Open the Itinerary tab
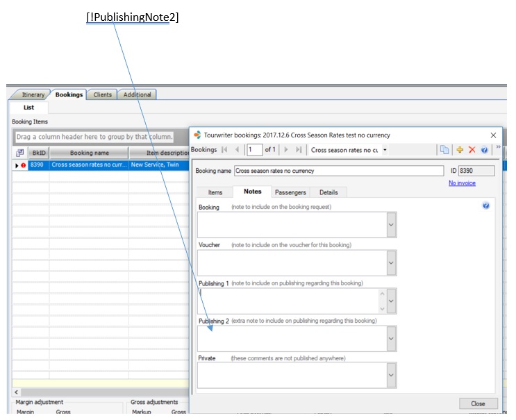 click(33, 95)
